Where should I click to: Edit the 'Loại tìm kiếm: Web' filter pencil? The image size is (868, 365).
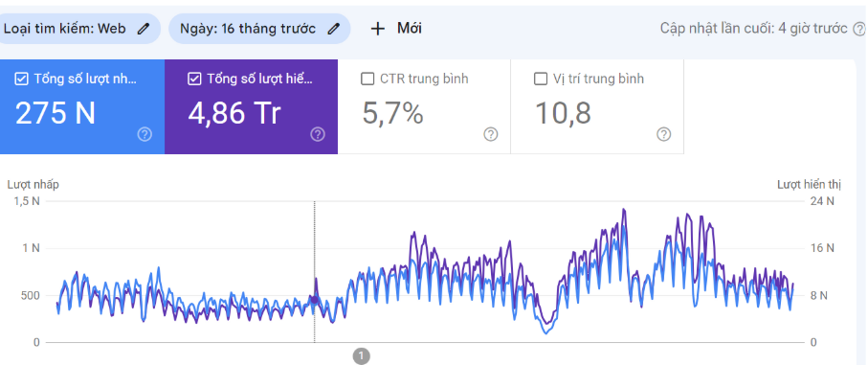pos(144,29)
